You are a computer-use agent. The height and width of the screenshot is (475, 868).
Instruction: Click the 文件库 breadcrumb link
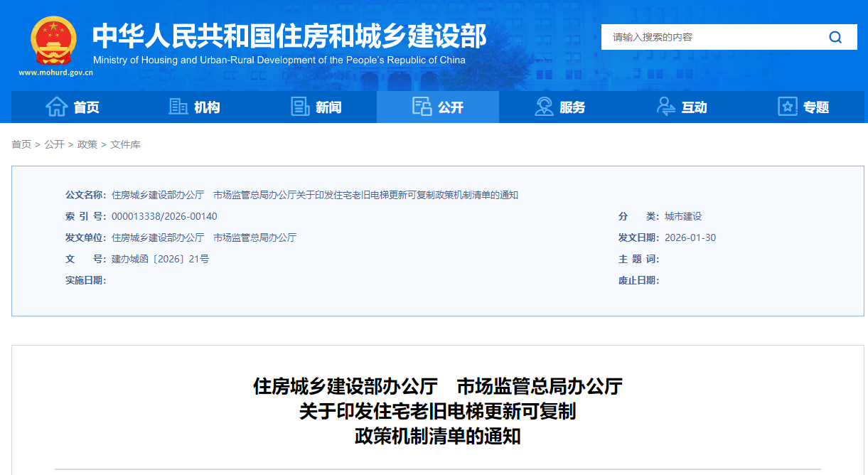(x=125, y=144)
